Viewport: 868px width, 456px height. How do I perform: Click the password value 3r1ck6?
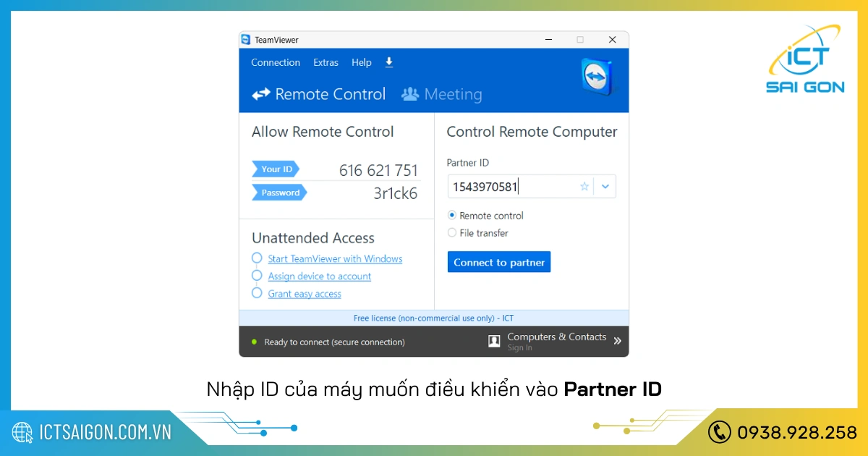click(395, 193)
